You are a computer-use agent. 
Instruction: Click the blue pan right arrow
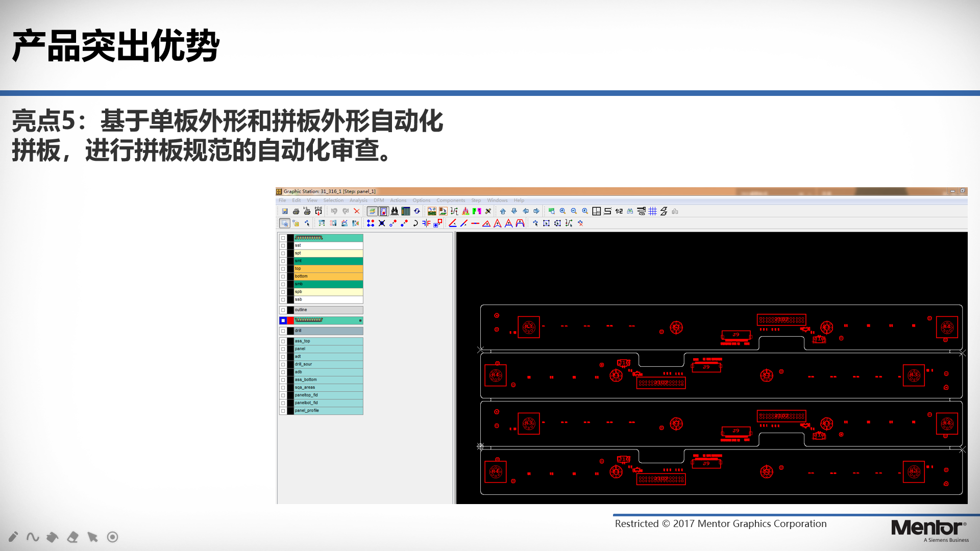pos(536,211)
